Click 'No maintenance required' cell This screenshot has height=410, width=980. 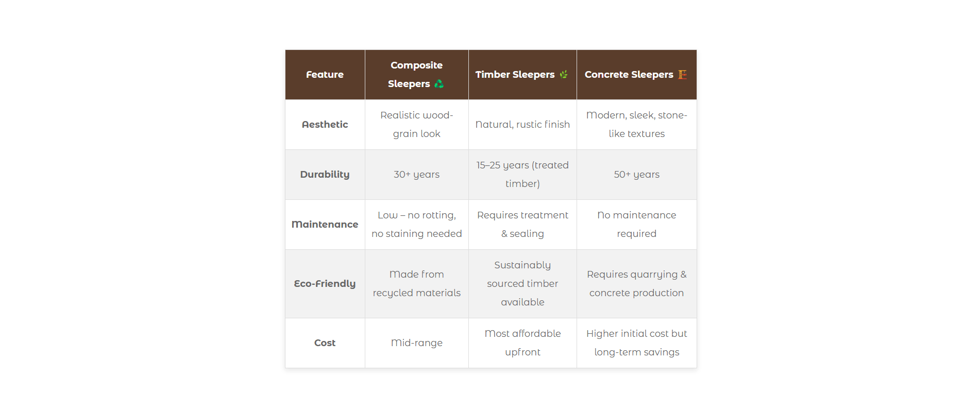(637, 225)
